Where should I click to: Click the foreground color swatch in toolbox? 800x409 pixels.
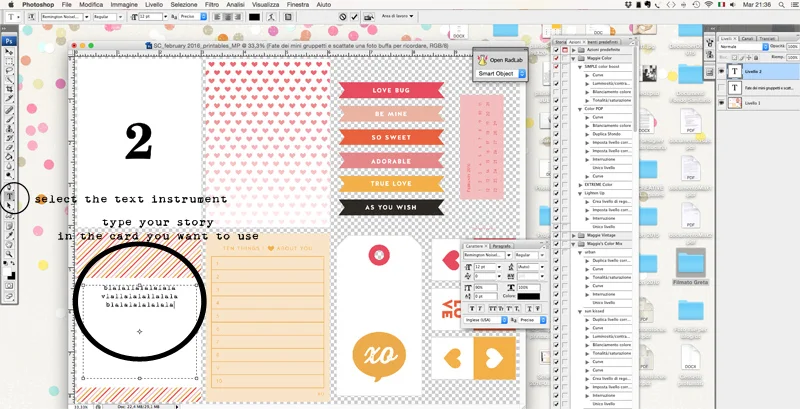[x=8, y=271]
